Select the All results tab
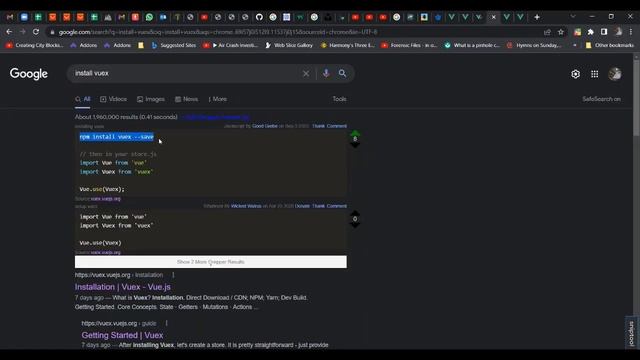This screenshot has width=640, height=360. click(82, 99)
